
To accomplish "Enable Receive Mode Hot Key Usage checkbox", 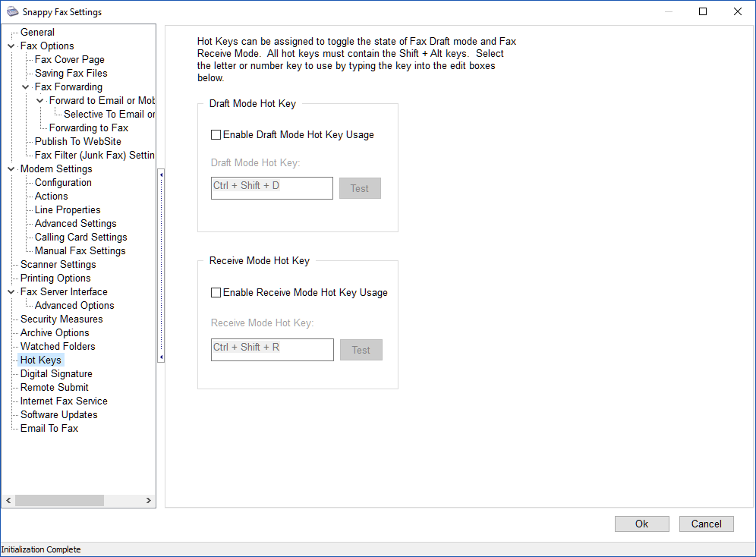I will click(216, 293).
